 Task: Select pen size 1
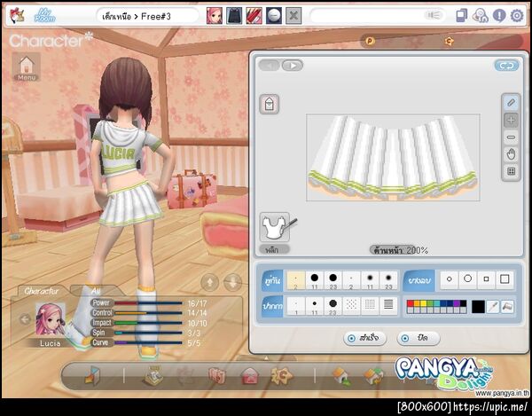(296, 306)
